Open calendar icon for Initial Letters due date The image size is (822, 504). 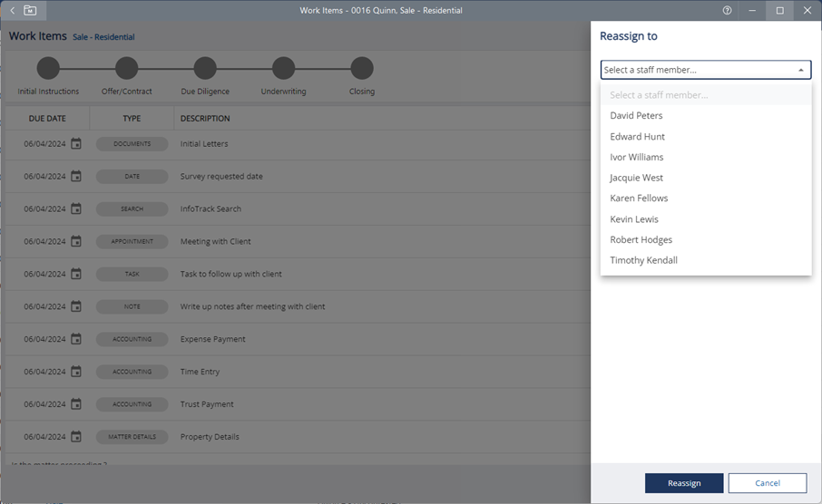pyautogui.click(x=76, y=144)
